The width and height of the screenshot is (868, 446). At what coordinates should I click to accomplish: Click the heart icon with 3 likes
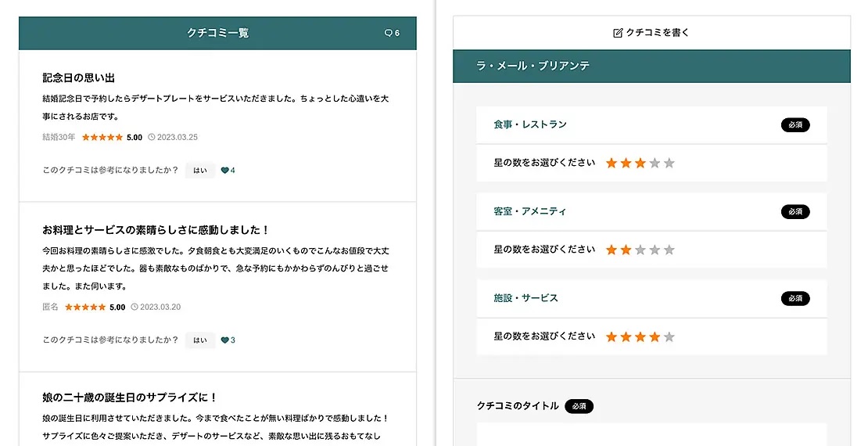pyautogui.click(x=225, y=340)
